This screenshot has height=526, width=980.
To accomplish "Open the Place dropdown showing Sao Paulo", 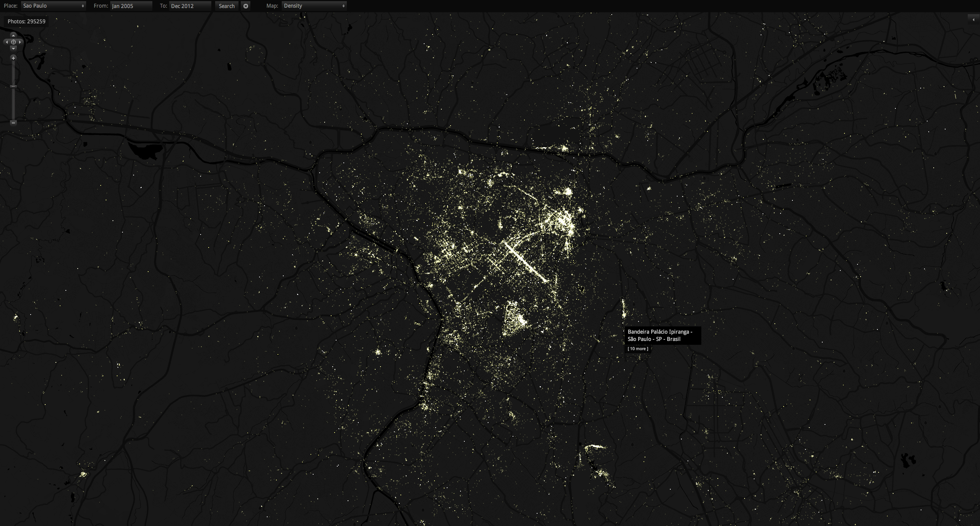I will point(53,6).
